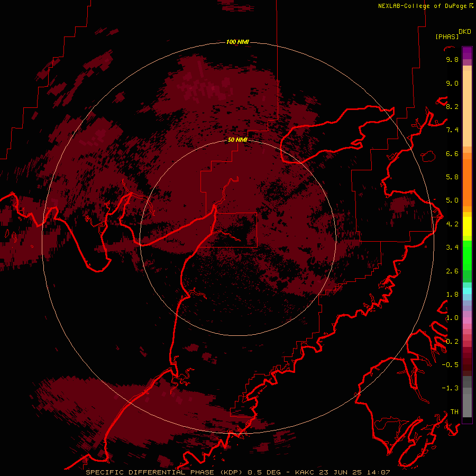Click the 23 JUN 25 date text
Screen dimensions: 476x476
[x=339, y=472]
